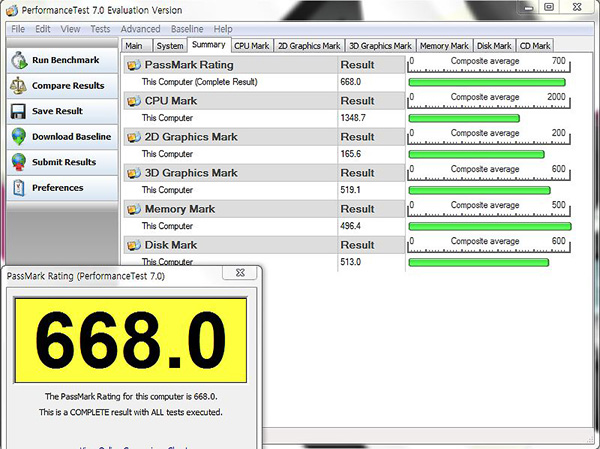The width and height of the screenshot is (600, 449).
Task: Click the PassMark Rating section header
Action: [264, 65]
